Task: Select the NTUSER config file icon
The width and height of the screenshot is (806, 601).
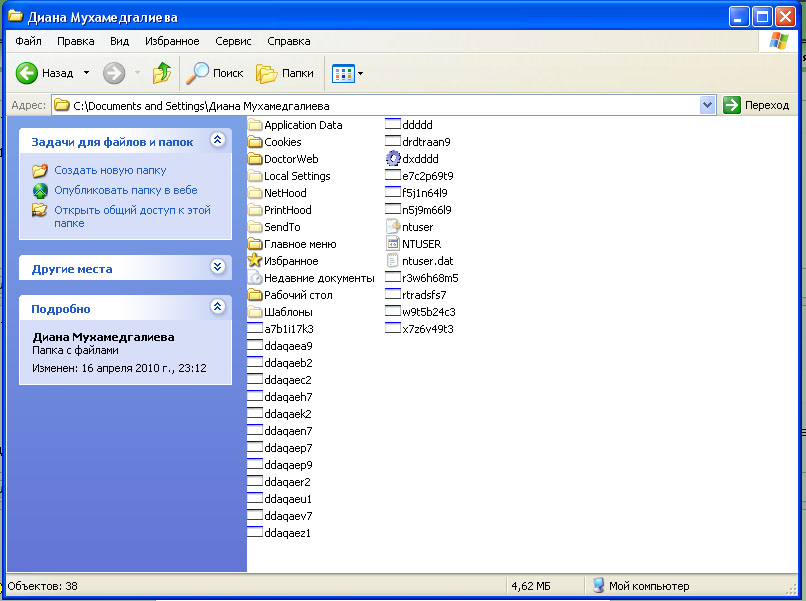Action: [393, 244]
